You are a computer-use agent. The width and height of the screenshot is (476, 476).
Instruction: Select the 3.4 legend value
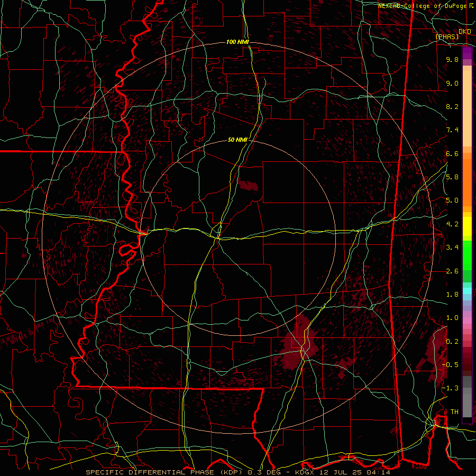click(452, 248)
